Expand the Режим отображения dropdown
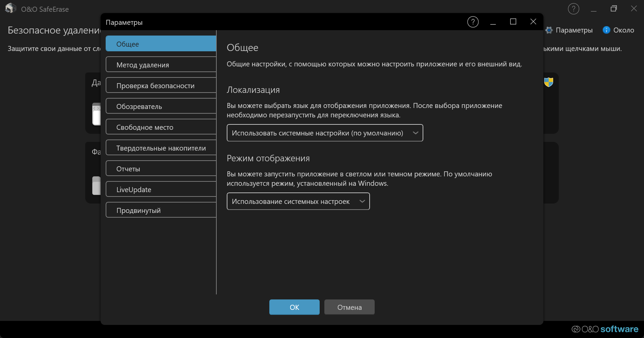The width and height of the screenshot is (644, 338). [x=298, y=202]
